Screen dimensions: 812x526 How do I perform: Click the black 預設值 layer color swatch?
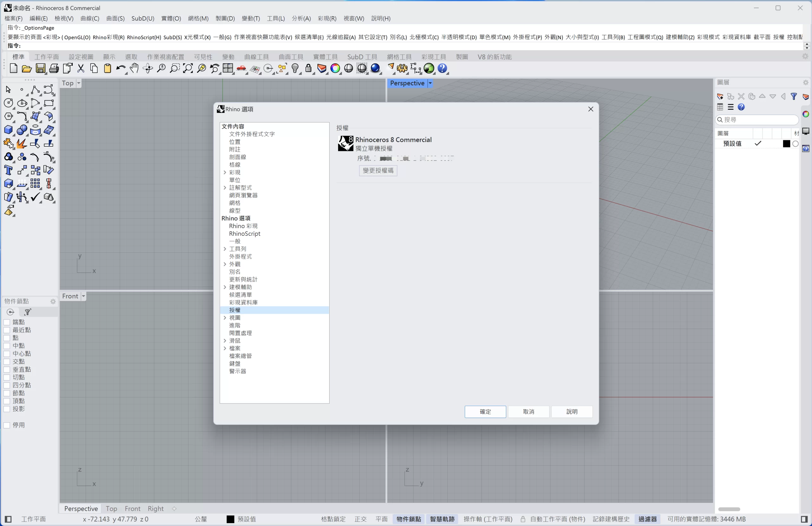coord(786,144)
